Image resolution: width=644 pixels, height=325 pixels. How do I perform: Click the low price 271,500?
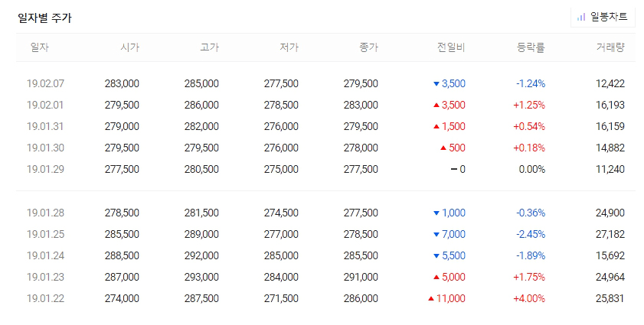tap(281, 298)
